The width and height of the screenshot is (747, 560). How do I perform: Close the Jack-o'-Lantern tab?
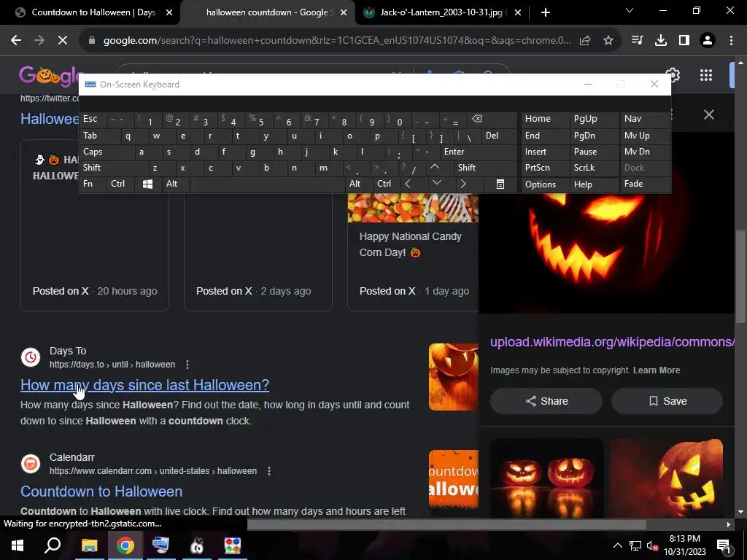pos(518,12)
